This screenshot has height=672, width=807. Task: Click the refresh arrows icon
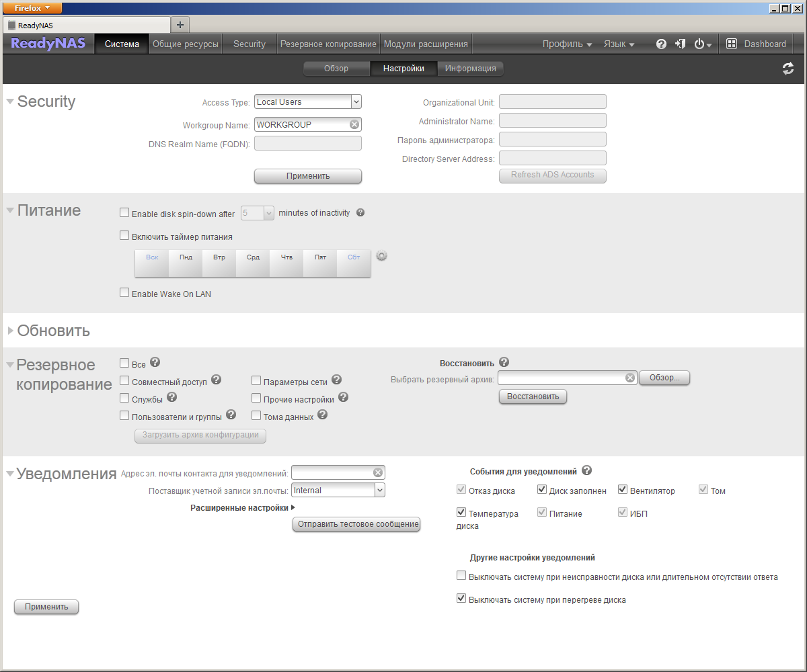pos(788,69)
